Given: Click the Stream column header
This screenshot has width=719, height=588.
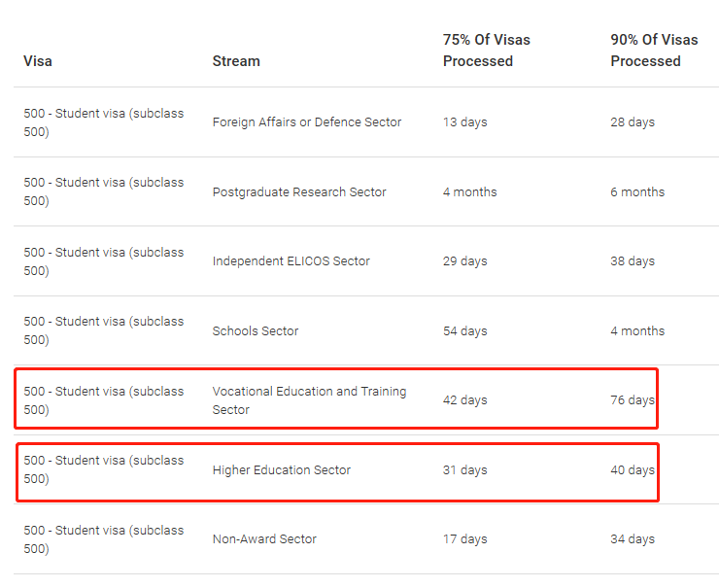Looking at the screenshot, I should (x=236, y=60).
